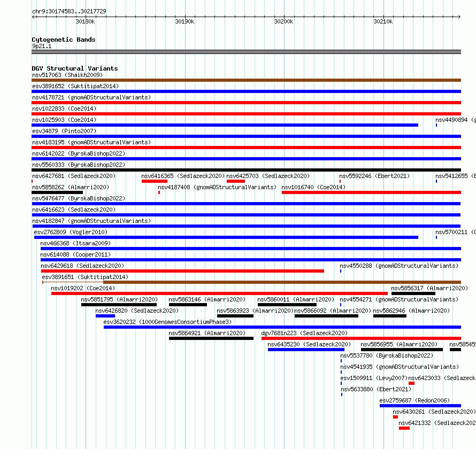Open esv3891652 (Suktitipat2014) variant label

click(75, 86)
